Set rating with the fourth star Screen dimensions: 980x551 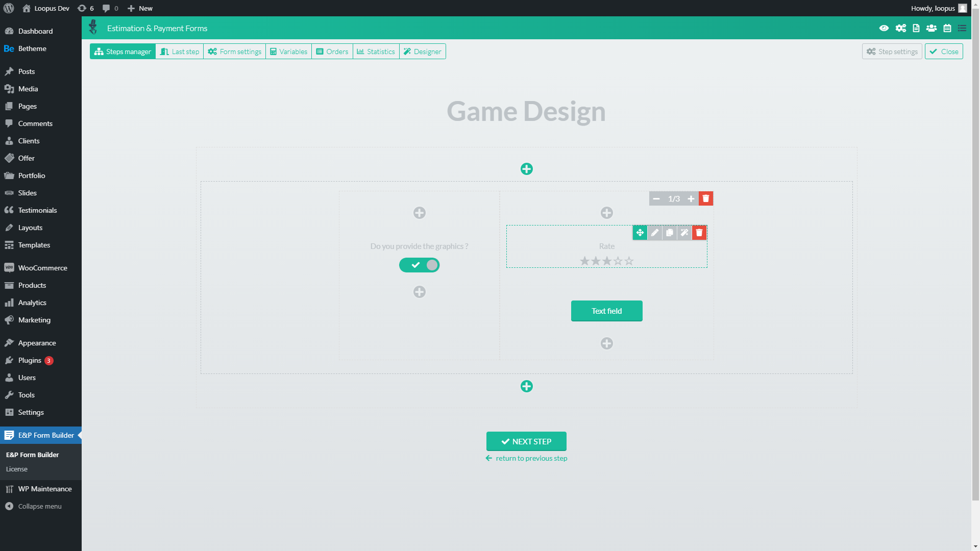618,261
